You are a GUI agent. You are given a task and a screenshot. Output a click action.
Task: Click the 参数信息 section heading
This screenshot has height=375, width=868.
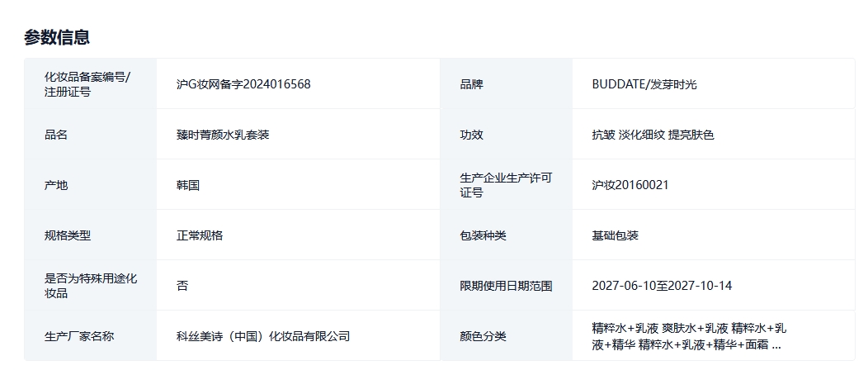pos(57,37)
